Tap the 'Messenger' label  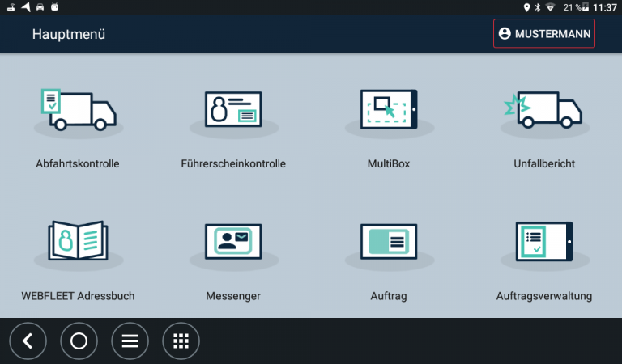click(x=233, y=296)
